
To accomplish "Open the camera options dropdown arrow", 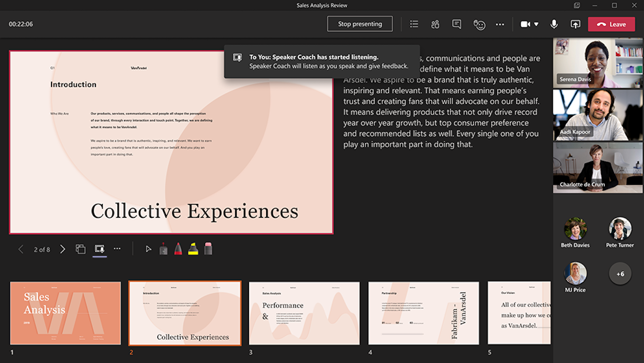I will pos(537,24).
